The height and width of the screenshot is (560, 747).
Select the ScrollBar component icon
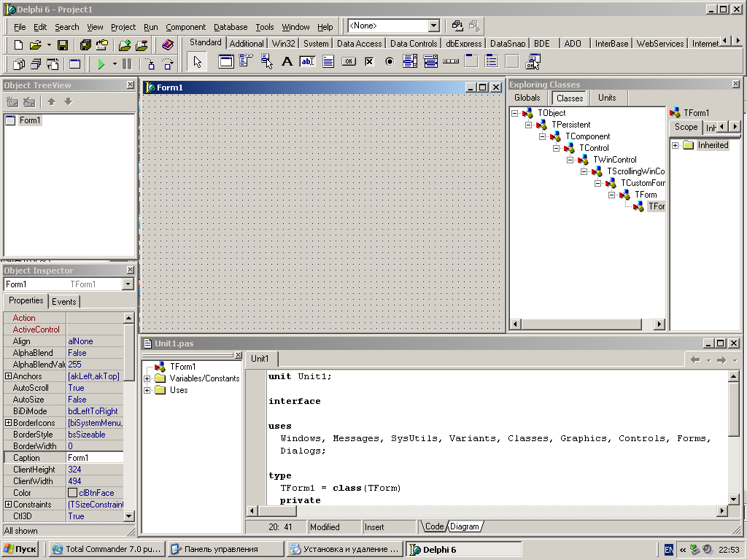[451, 61]
